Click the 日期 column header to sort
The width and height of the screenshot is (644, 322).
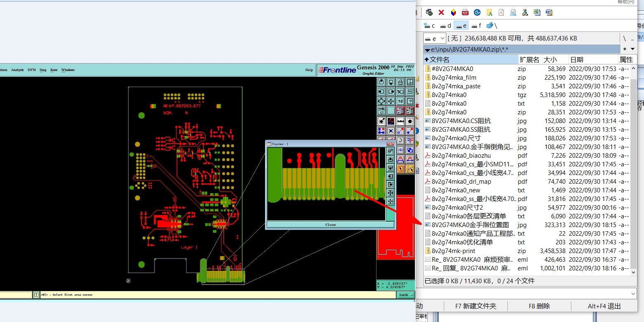coord(593,59)
